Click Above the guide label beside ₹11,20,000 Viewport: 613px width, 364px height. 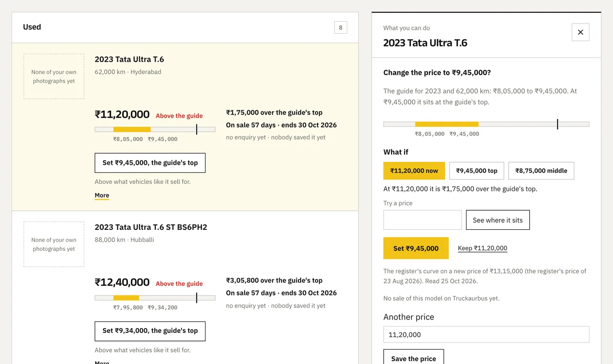[x=179, y=116]
